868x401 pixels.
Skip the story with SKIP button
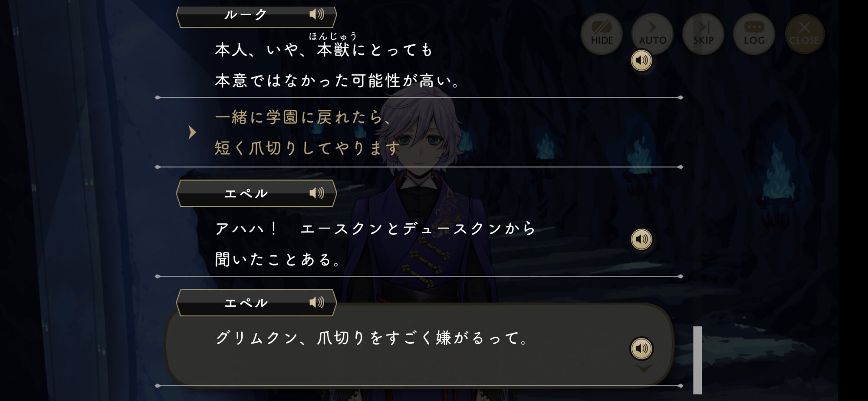[703, 33]
